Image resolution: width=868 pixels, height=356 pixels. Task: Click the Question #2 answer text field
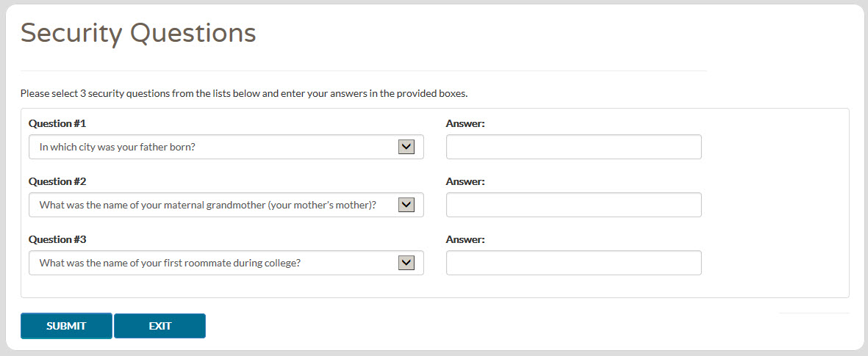tap(573, 205)
